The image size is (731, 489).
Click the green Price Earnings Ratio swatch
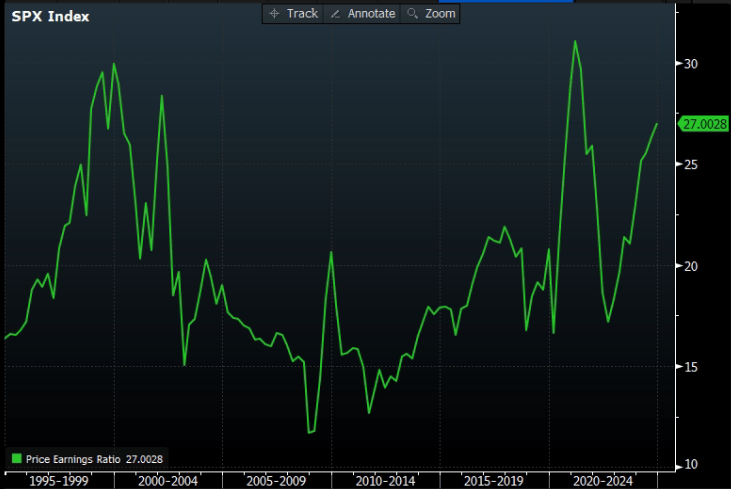(16, 459)
